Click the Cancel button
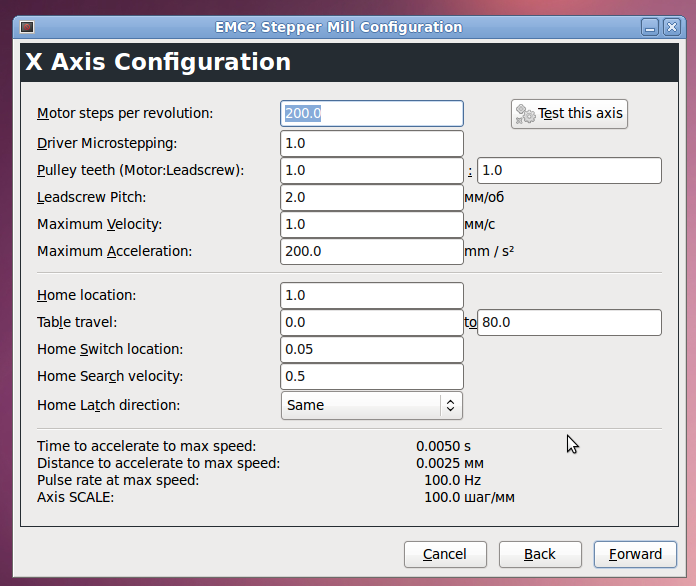 click(445, 554)
